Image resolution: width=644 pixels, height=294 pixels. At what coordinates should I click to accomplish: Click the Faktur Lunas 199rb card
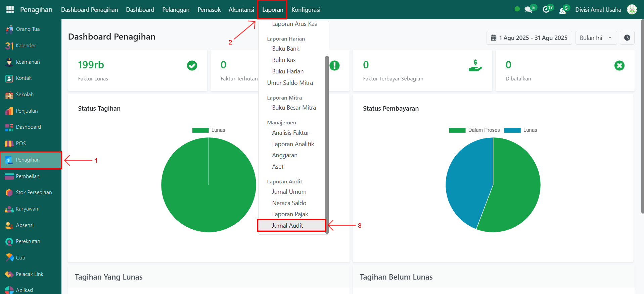pyautogui.click(x=137, y=70)
